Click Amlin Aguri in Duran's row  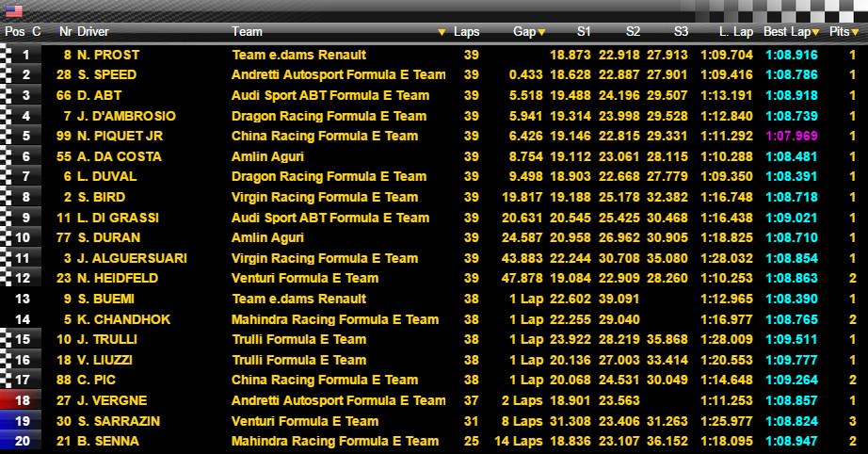267,237
